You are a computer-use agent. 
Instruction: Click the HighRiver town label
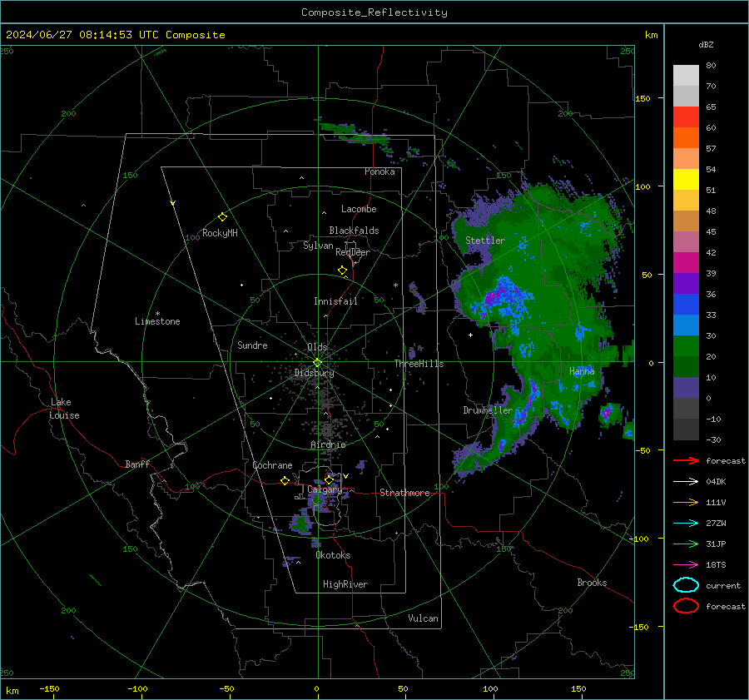(345, 584)
